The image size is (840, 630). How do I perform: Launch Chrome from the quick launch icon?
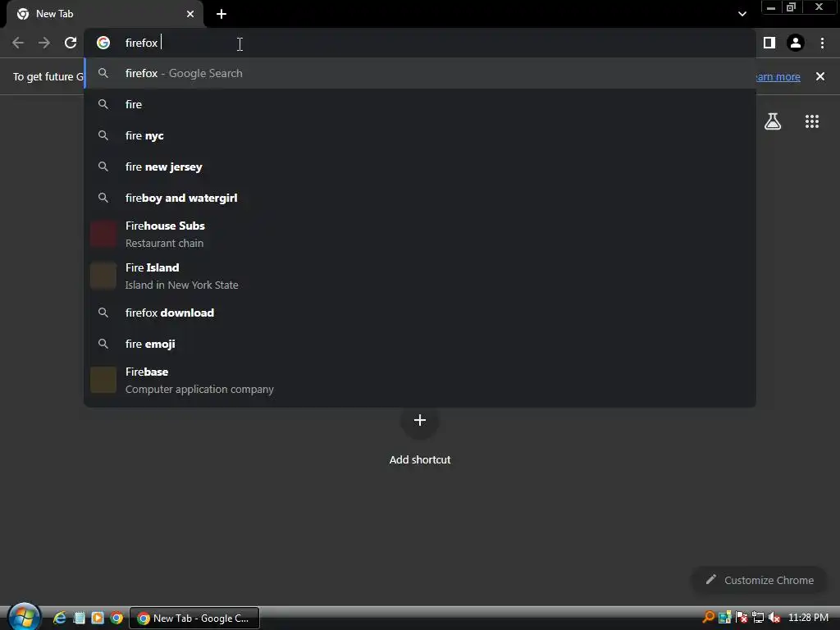click(x=116, y=618)
